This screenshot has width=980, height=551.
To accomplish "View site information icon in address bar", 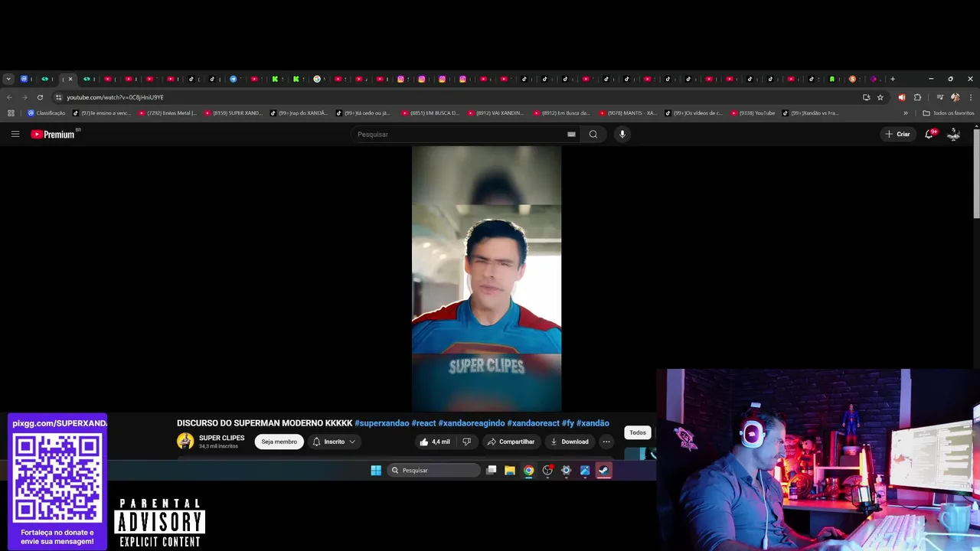I will (58, 97).
